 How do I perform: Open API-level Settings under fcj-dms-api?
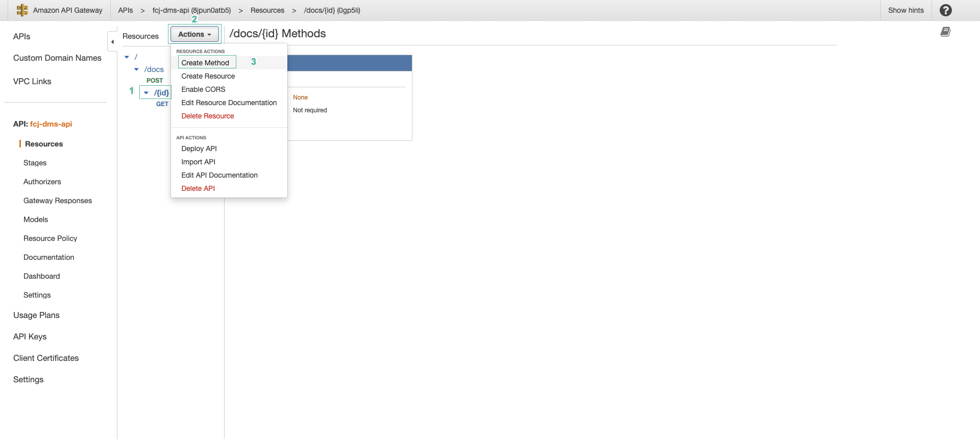coord(37,295)
